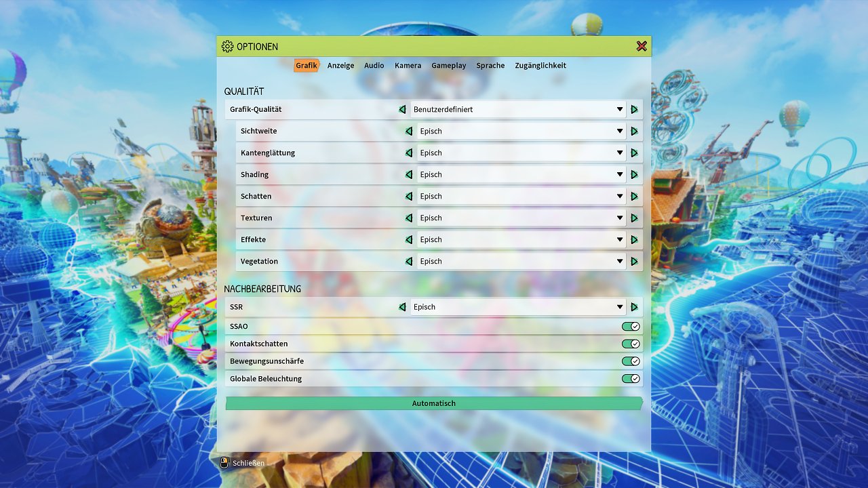This screenshot has width=868, height=488.
Task: Open Sprache tab
Action: click(490, 66)
